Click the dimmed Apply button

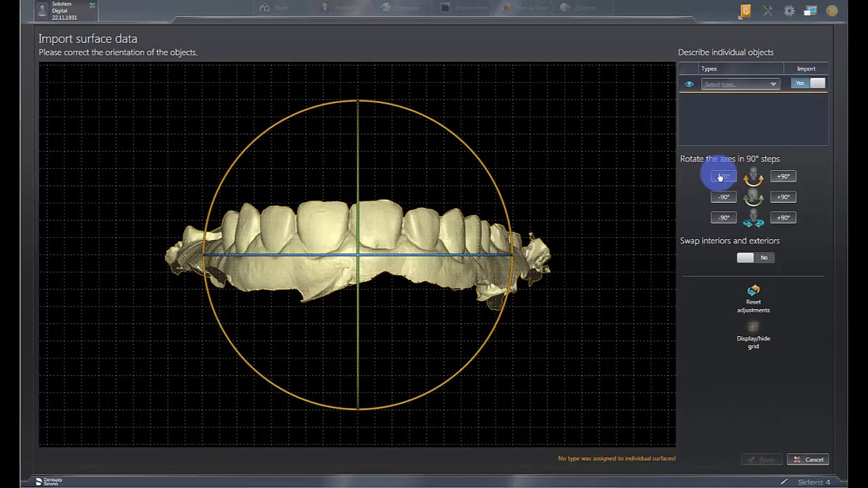point(761,460)
